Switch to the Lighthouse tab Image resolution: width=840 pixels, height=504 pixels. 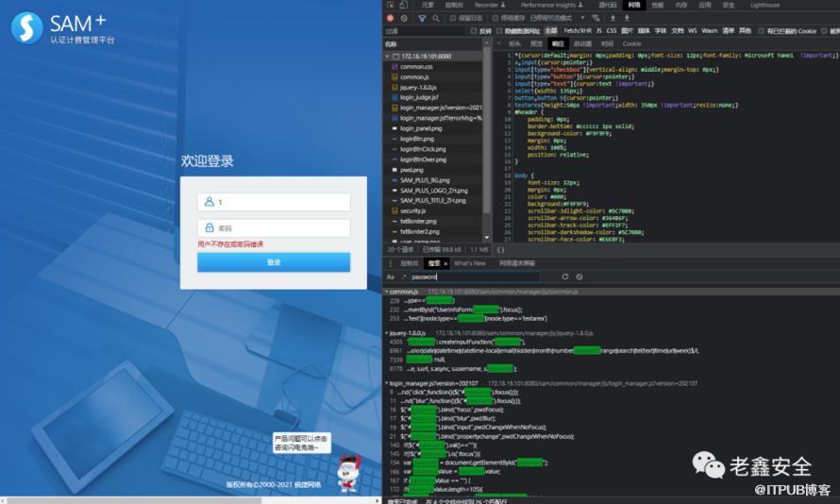click(x=764, y=5)
